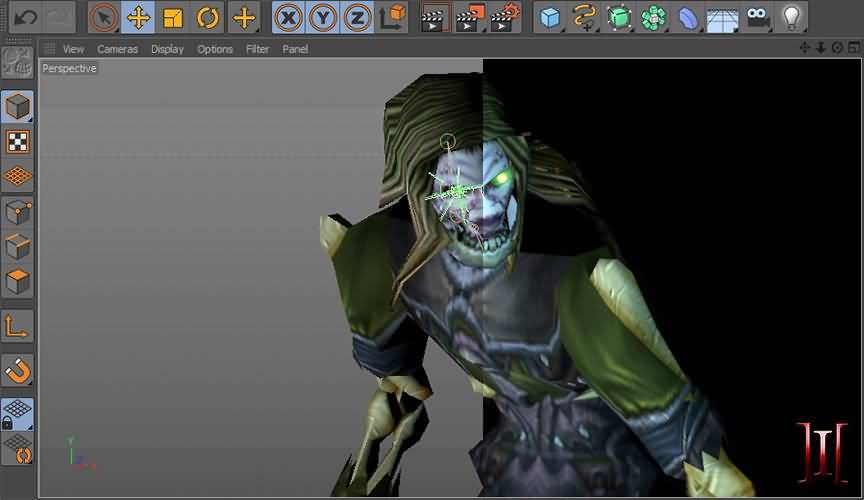Click the green Subdivision Surface generator icon
This screenshot has width=864, height=500.
[619, 18]
